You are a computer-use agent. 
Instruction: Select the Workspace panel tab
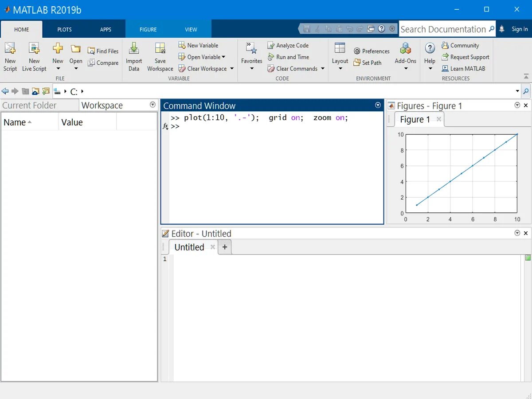(x=102, y=106)
